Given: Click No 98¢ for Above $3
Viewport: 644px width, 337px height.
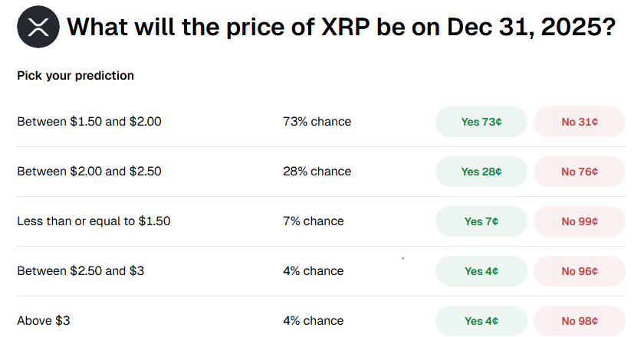Looking at the screenshot, I should [x=580, y=321].
